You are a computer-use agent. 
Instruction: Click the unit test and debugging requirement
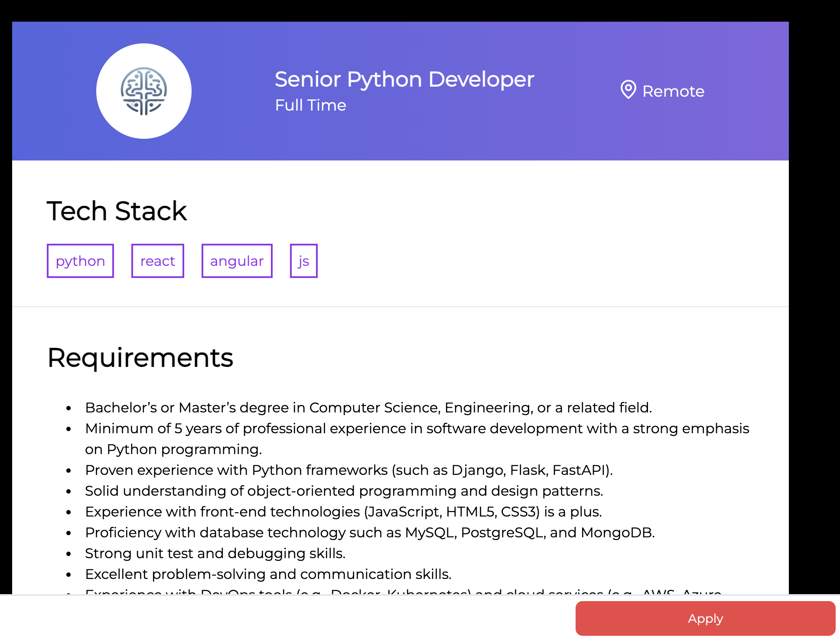pyautogui.click(x=215, y=553)
